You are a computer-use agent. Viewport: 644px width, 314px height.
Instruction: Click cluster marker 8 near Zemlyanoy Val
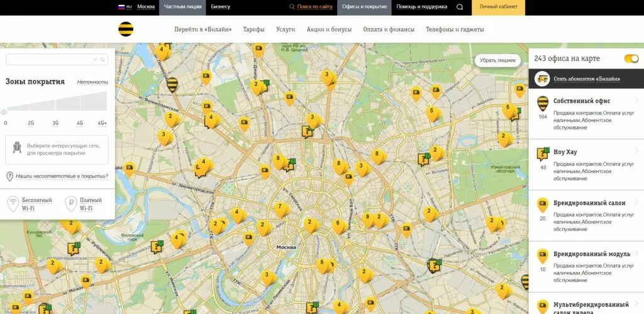click(x=367, y=219)
